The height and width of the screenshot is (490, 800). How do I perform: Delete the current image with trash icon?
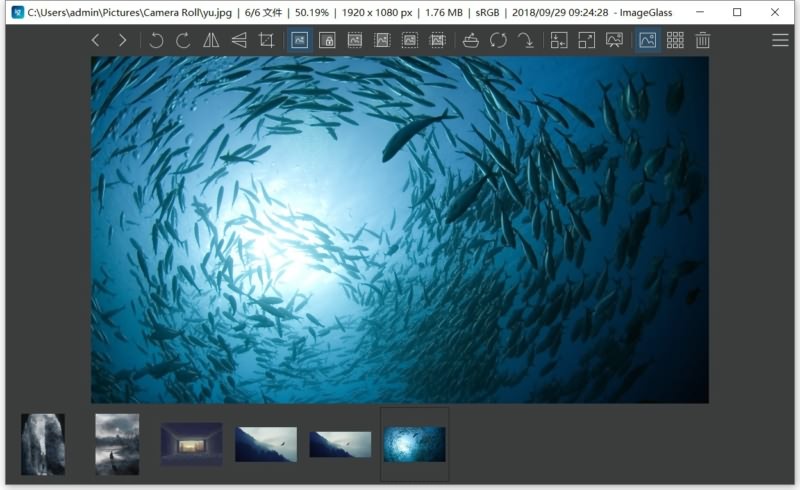pyautogui.click(x=703, y=40)
